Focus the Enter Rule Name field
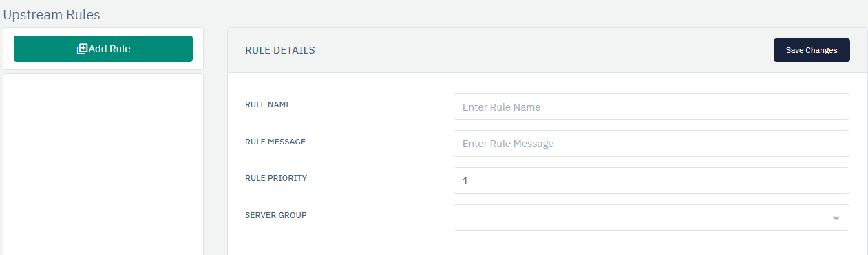Image resolution: width=868 pixels, height=255 pixels. point(651,107)
